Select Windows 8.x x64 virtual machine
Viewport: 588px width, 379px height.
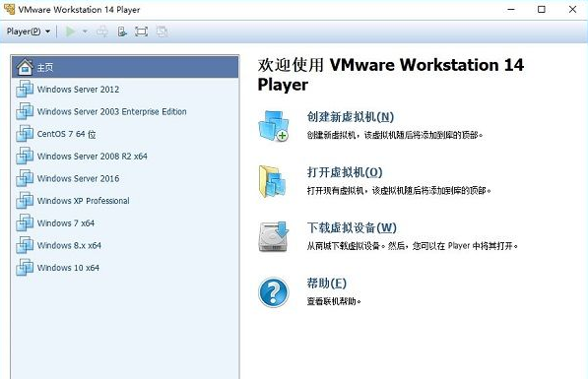tap(125, 245)
